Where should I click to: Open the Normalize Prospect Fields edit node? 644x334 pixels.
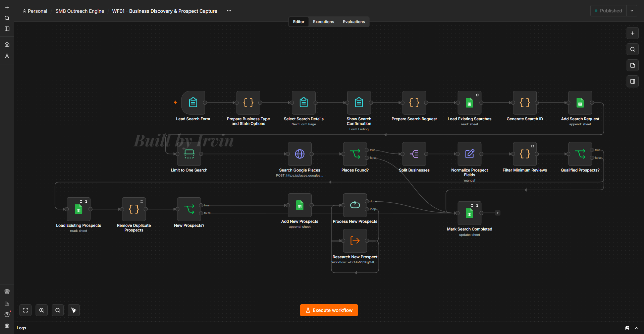[470, 154]
